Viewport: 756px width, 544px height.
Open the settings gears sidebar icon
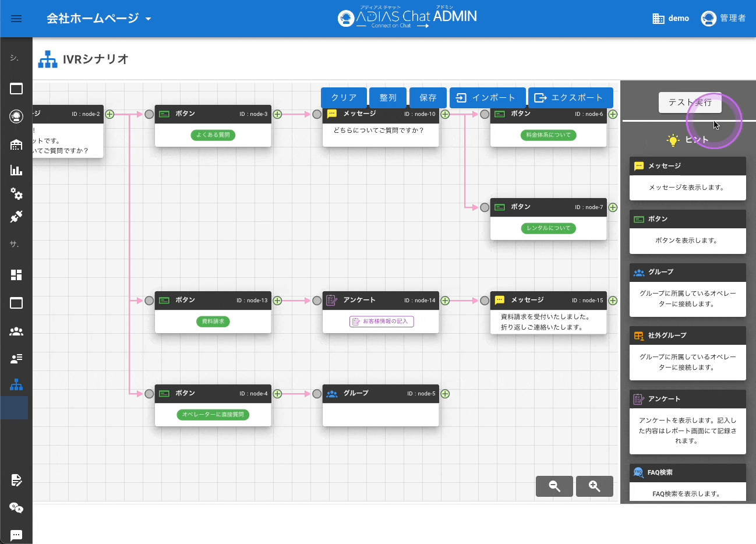click(16, 194)
